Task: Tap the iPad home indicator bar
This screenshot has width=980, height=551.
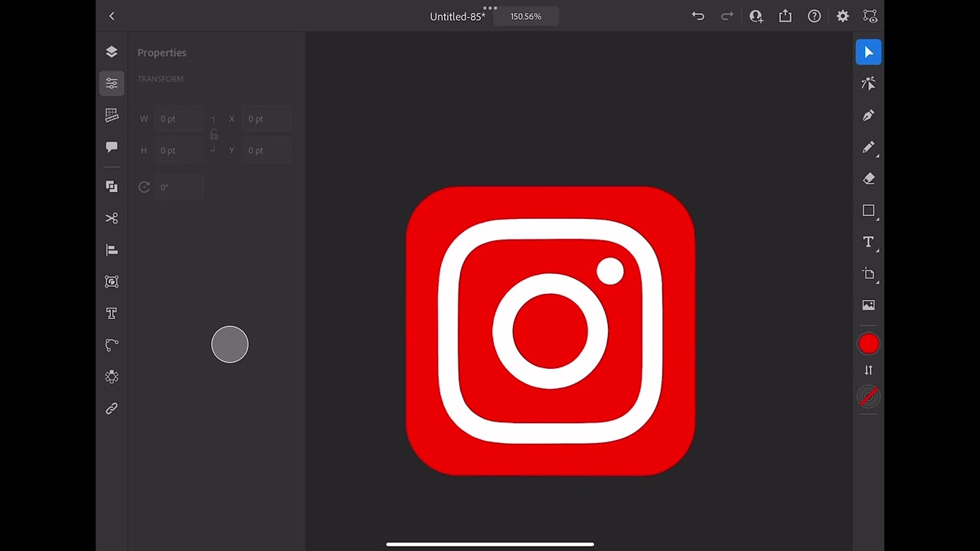Action: (x=490, y=544)
